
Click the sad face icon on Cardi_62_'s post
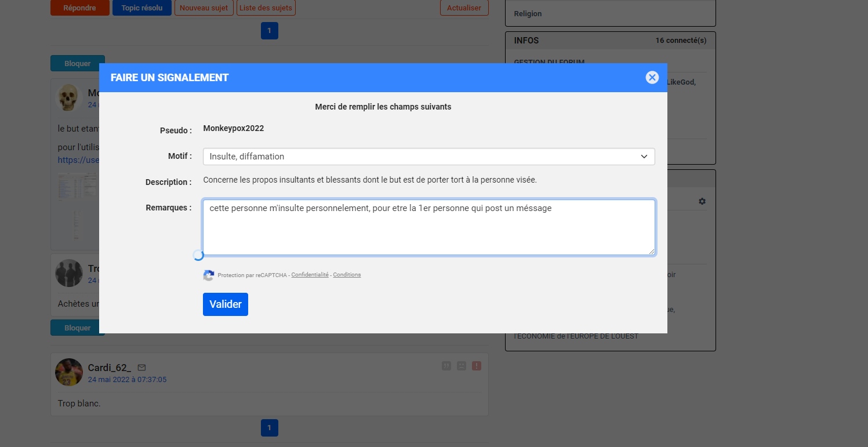(x=462, y=366)
